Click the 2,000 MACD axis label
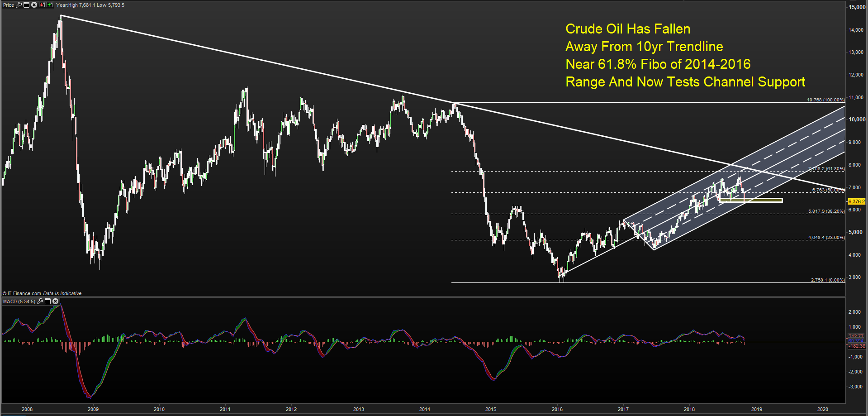The height and width of the screenshot is (416, 868). 855,312
